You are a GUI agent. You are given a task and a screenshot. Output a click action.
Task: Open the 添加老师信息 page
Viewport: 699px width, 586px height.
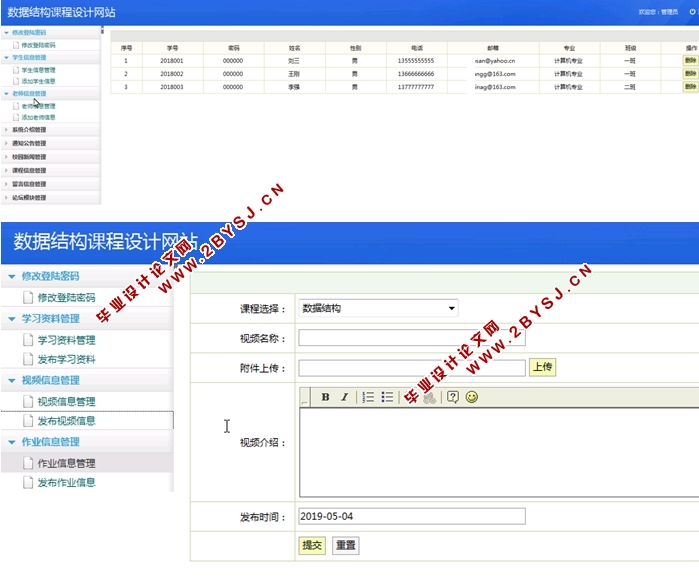39,117
